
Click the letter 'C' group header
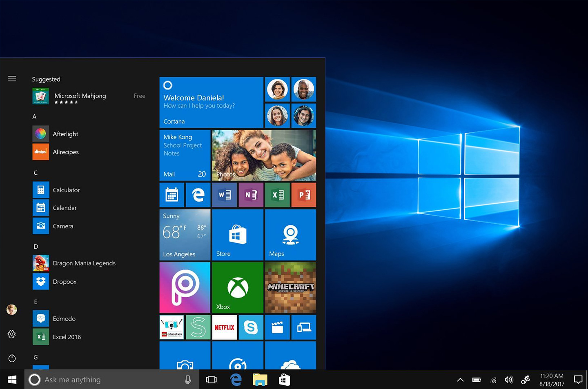pyautogui.click(x=36, y=173)
